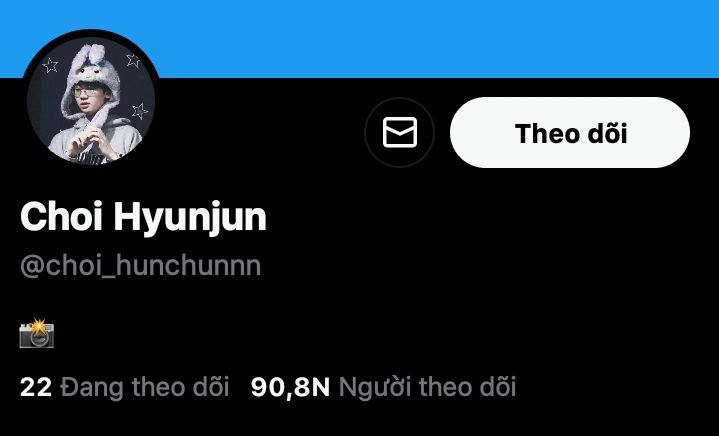Click the 90,8N follower count
The height and width of the screenshot is (436, 719).
[x=290, y=387]
